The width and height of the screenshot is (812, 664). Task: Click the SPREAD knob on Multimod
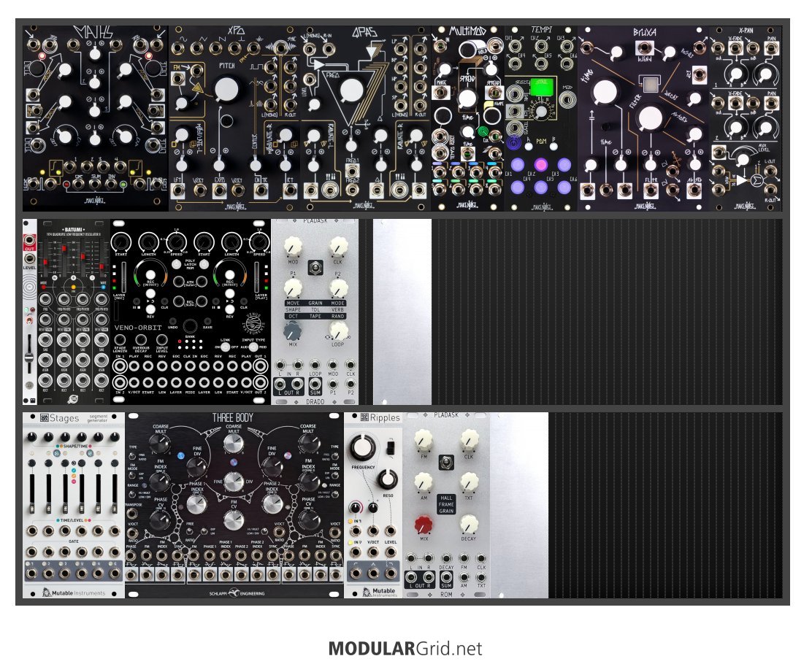[x=467, y=98]
